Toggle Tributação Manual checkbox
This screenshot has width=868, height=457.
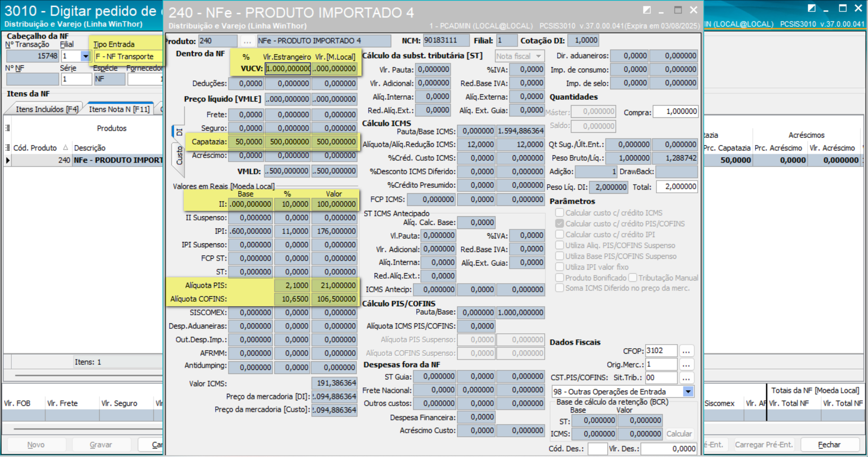[x=633, y=278]
